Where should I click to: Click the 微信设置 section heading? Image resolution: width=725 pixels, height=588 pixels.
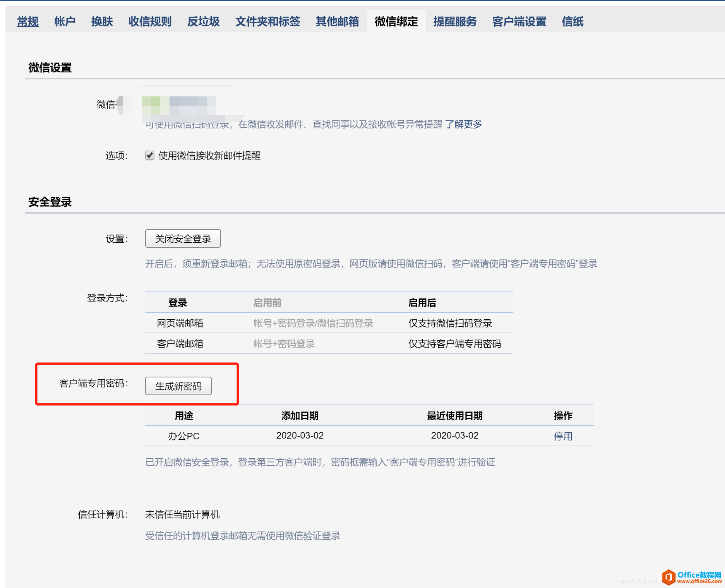pos(50,68)
